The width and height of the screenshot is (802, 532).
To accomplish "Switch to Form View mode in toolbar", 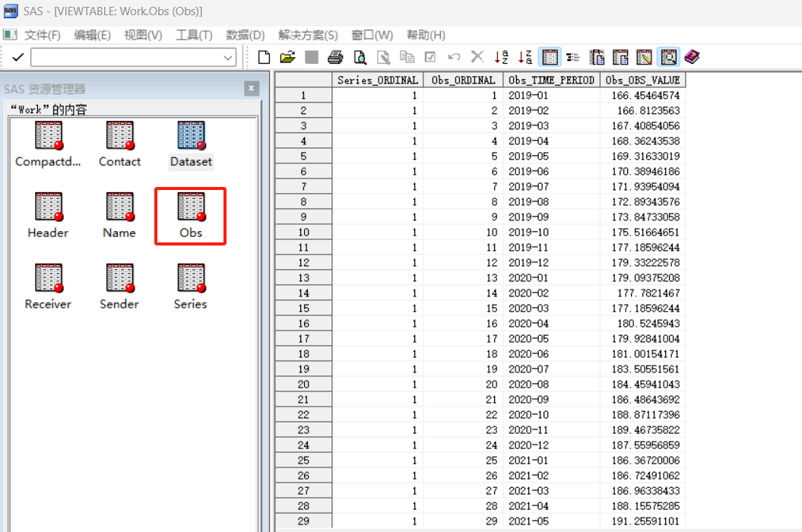I will (573, 57).
